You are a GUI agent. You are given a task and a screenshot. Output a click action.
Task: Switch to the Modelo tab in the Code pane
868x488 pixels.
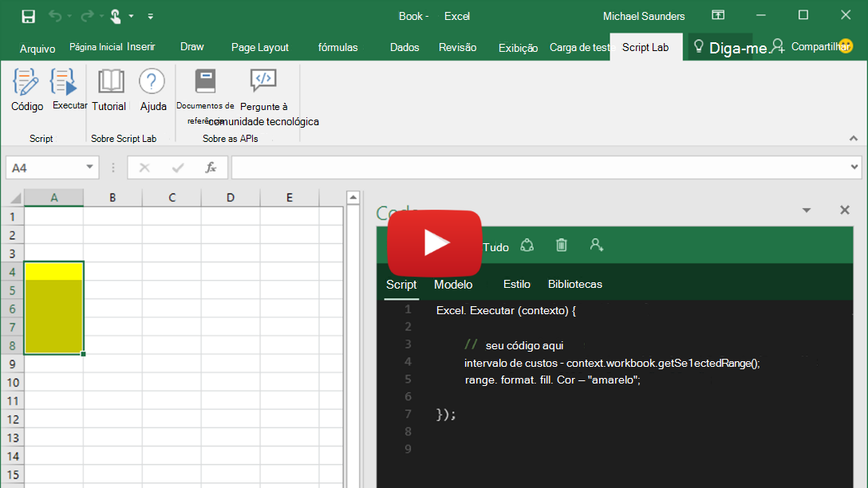pos(452,284)
